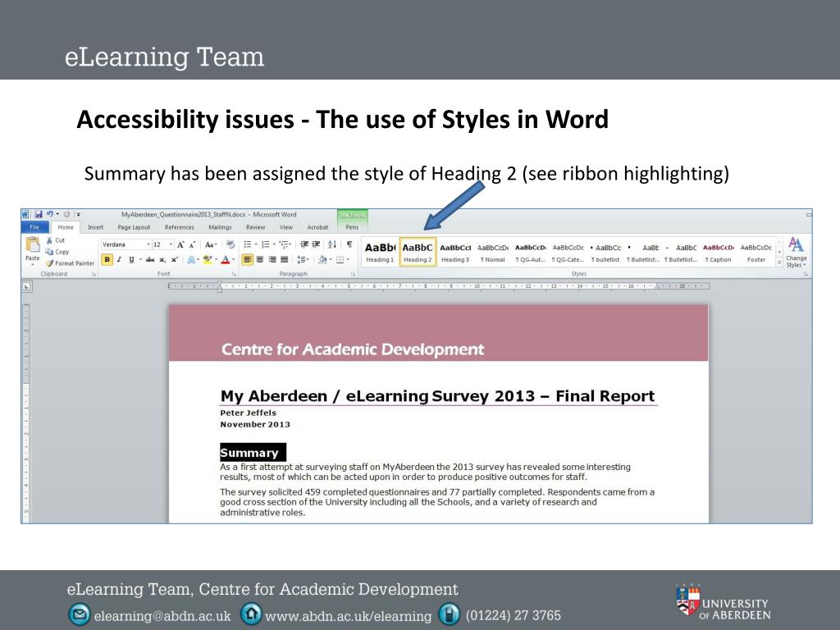Open the Font dialog launcher
The image size is (840, 630).
234,274
